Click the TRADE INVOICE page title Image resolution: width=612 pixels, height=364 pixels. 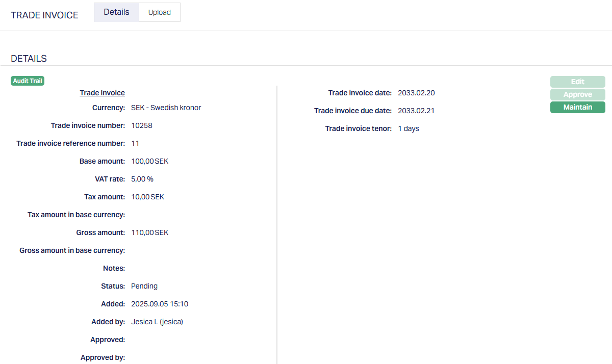coord(44,15)
